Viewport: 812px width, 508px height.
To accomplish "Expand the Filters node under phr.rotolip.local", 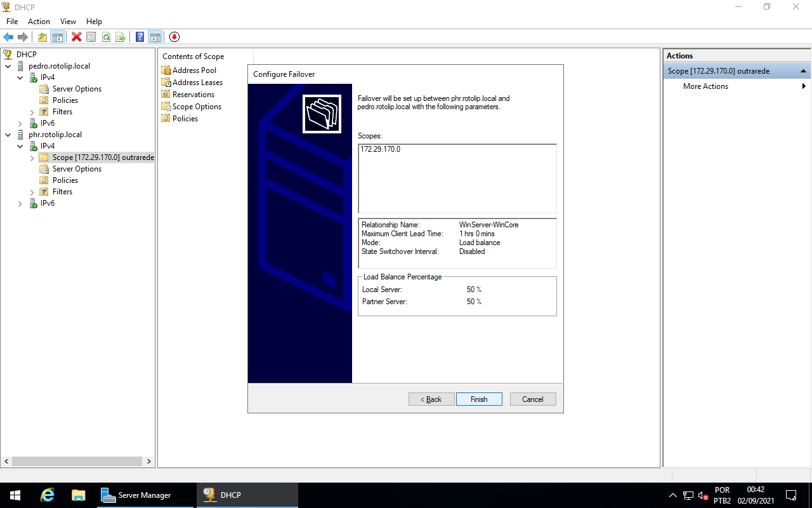I will pos(32,191).
